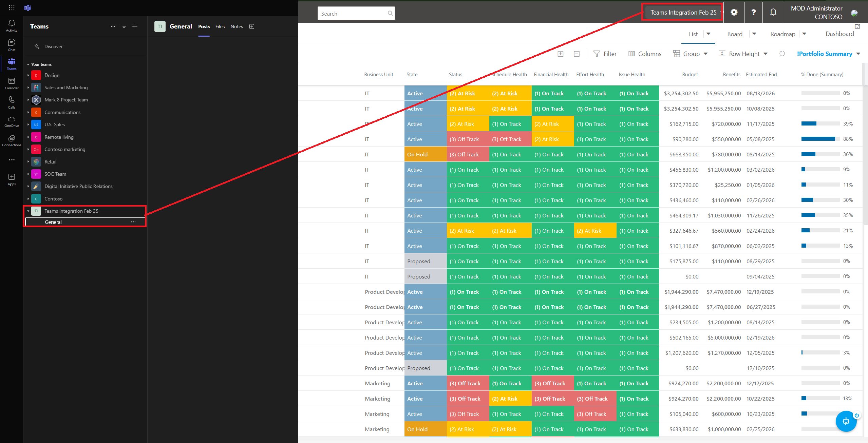Click the Filter button
868x443 pixels.
point(605,54)
